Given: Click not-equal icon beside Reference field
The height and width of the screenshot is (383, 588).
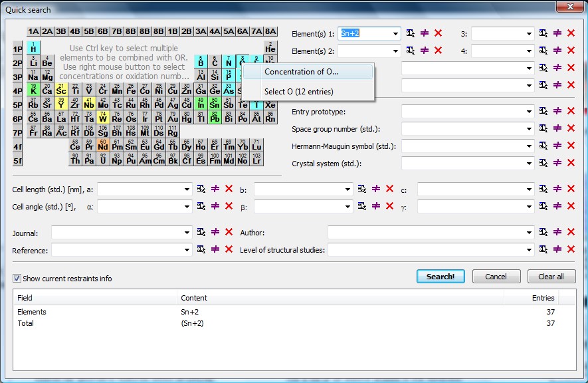Looking at the screenshot, I should click(215, 250).
